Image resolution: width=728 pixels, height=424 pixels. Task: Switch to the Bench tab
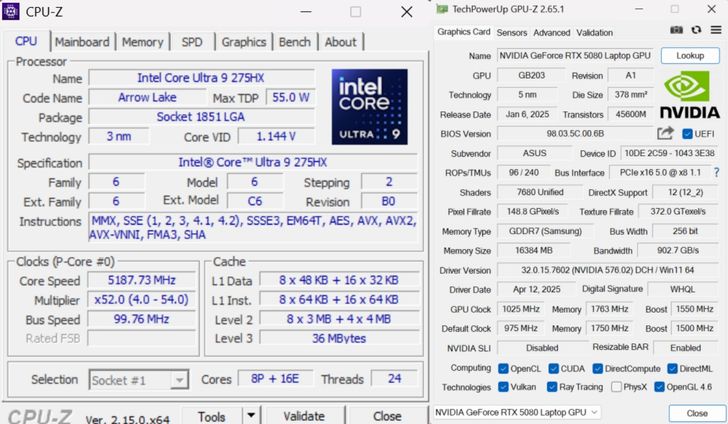tap(294, 42)
